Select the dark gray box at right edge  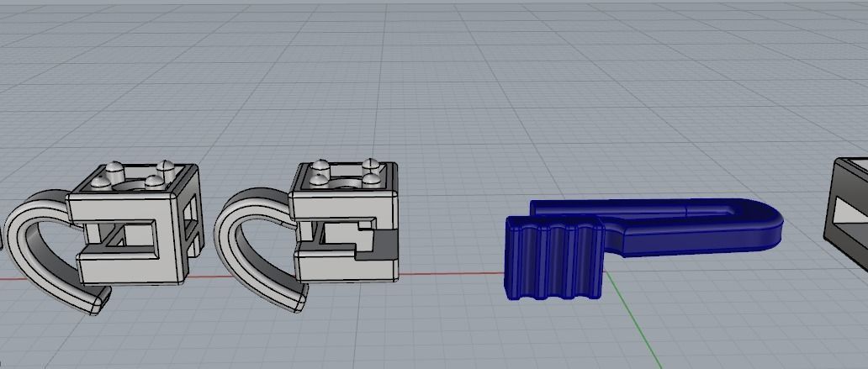(846, 213)
